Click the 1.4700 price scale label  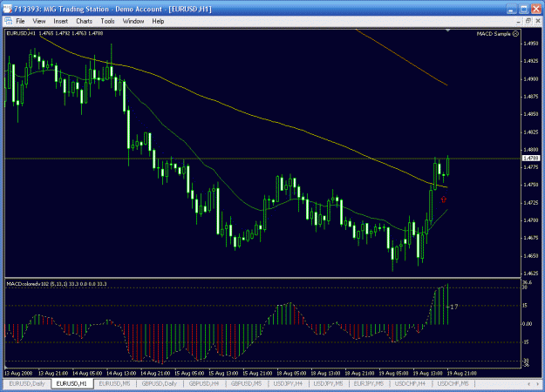click(x=531, y=220)
